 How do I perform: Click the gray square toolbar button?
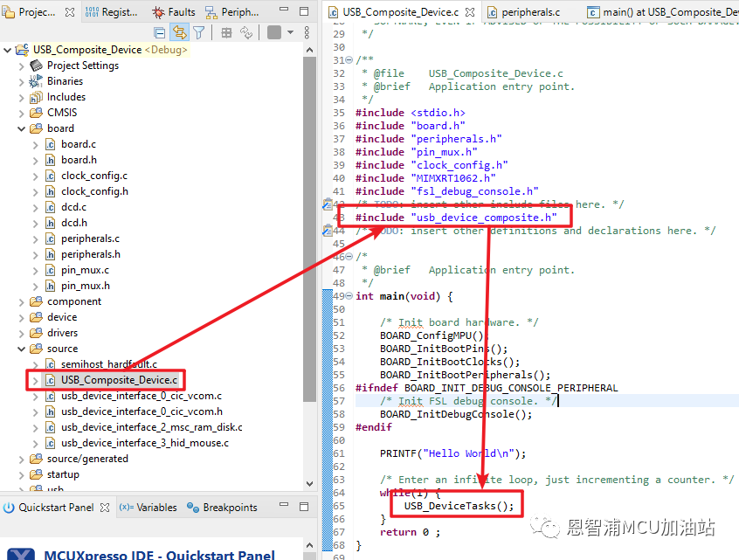(x=274, y=32)
